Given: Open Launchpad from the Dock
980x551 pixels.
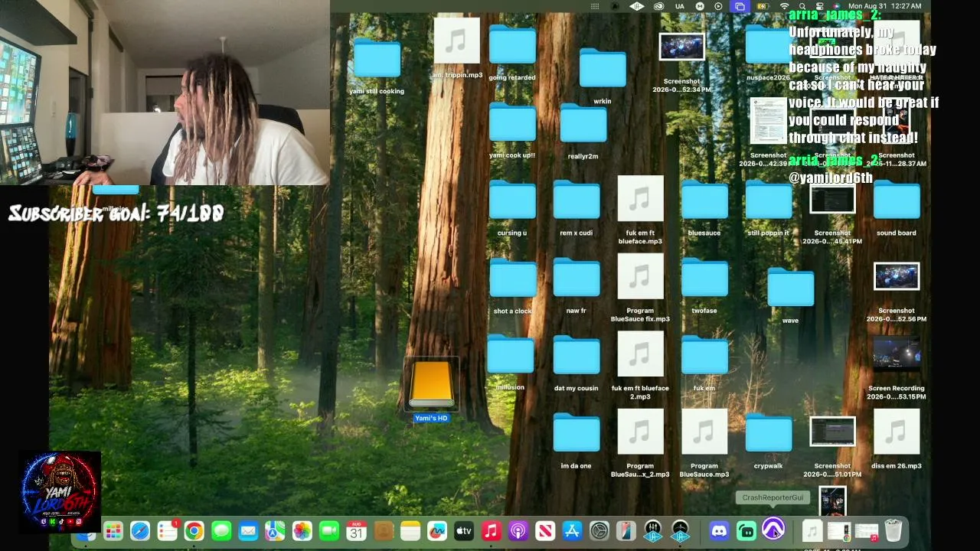Looking at the screenshot, I should 113,530.
